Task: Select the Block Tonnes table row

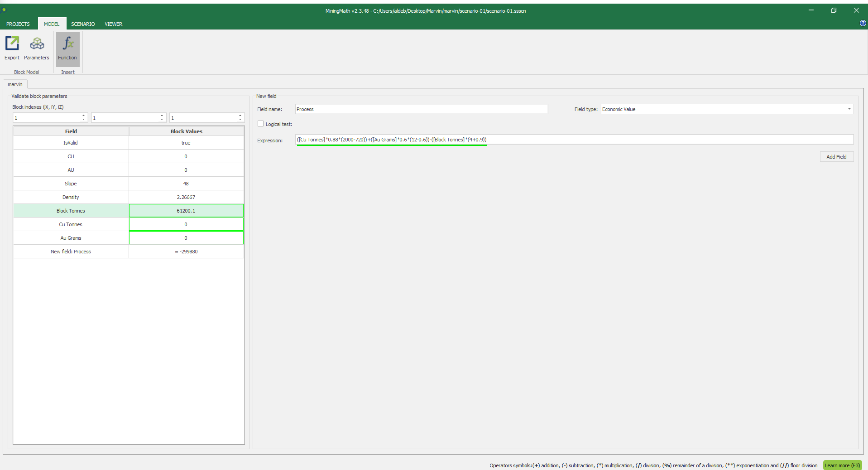Action: coord(71,211)
